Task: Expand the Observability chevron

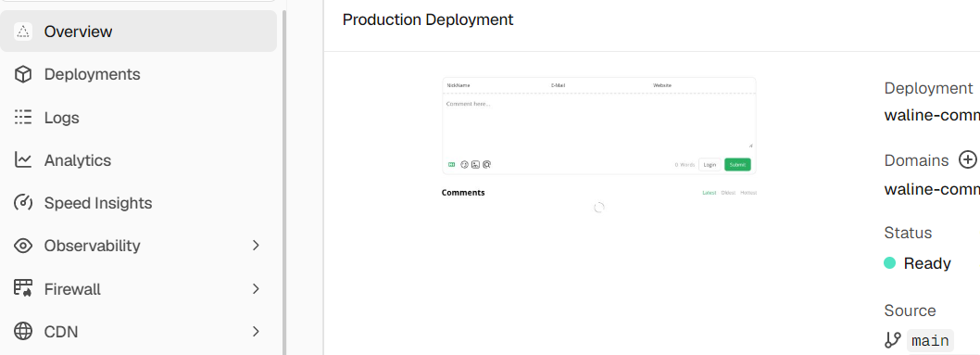Action: [256, 246]
